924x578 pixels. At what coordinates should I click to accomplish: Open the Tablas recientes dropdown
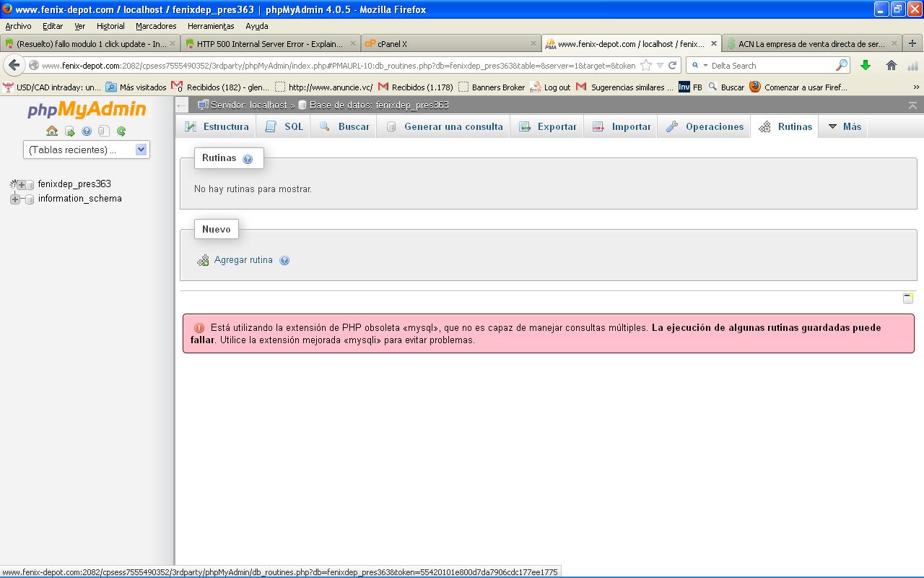[x=87, y=150]
